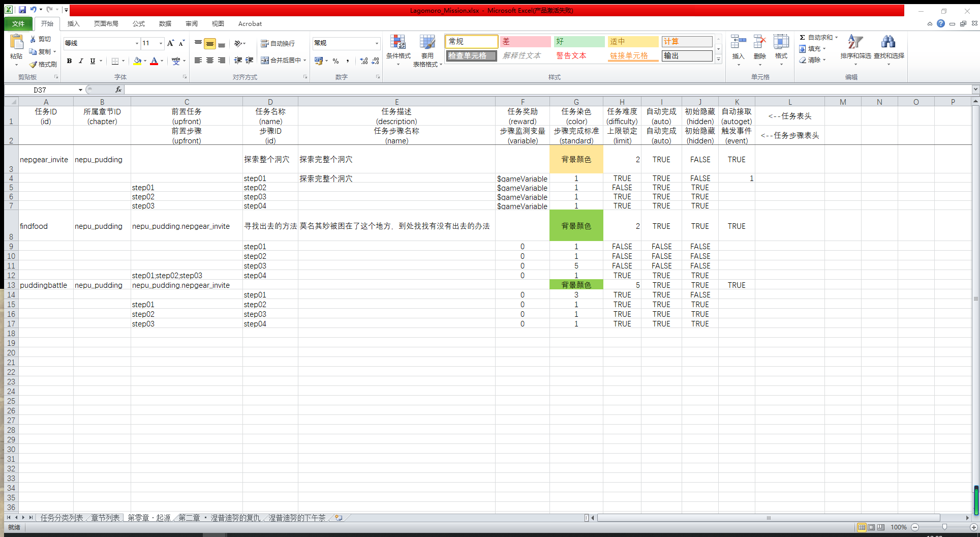Click increase decimal icon
The height and width of the screenshot is (537, 980).
364,61
